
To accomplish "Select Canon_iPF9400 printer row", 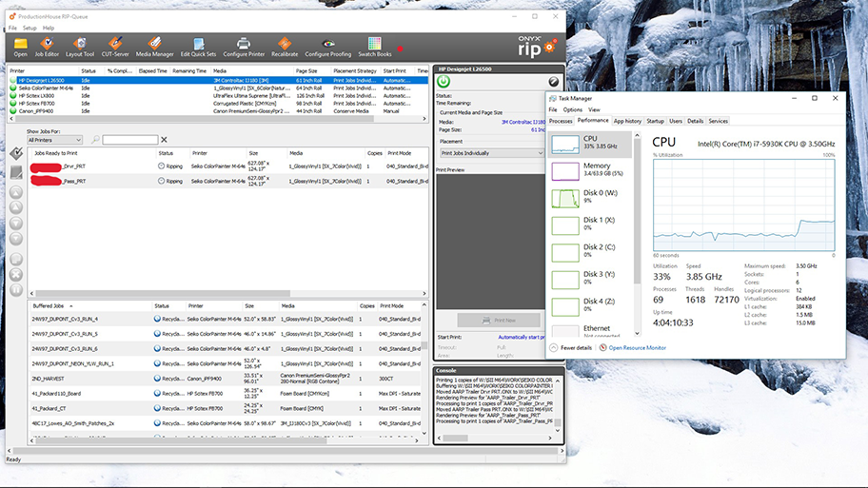I will (x=219, y=111).
